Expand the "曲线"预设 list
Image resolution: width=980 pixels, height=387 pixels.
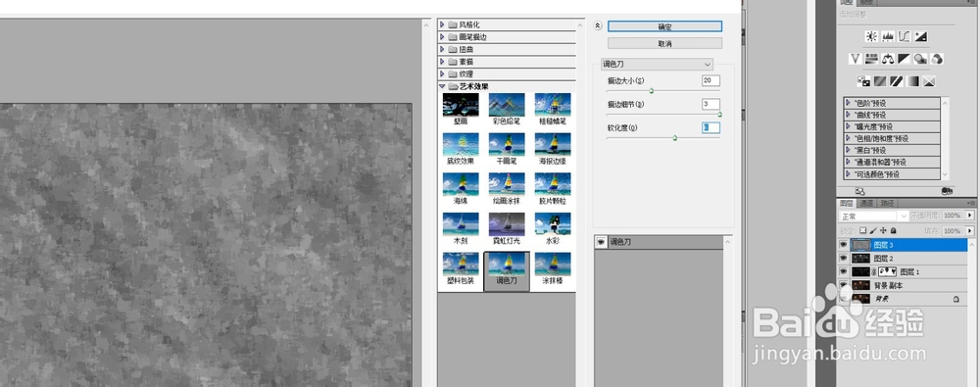click(x=848, y=115)
